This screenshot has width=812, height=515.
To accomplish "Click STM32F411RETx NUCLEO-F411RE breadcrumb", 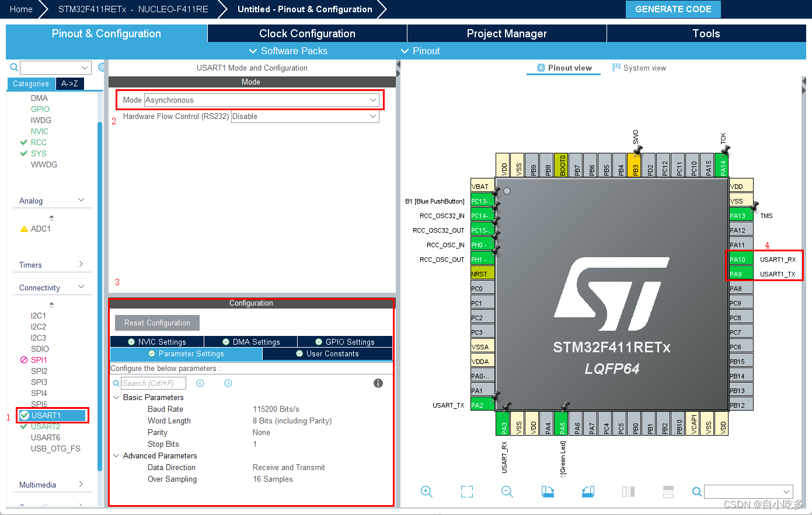I will 133,9.
